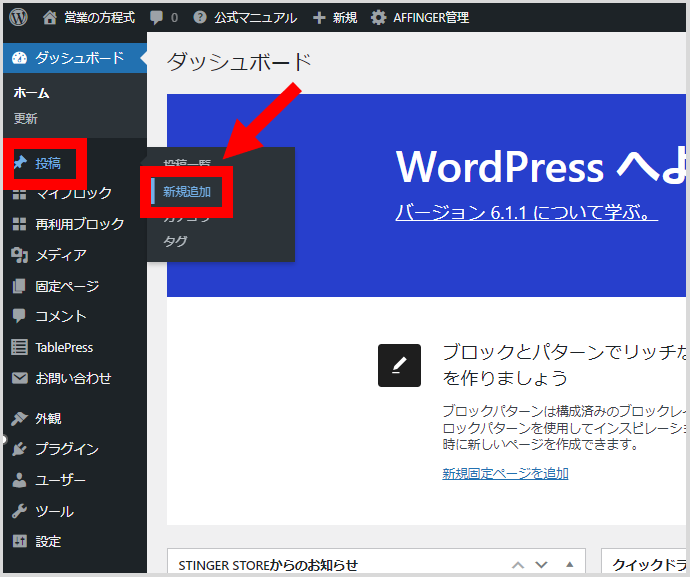Open the comments bubble icon in admin bar
Screen dimensions: 690x577
click(156, 18)
